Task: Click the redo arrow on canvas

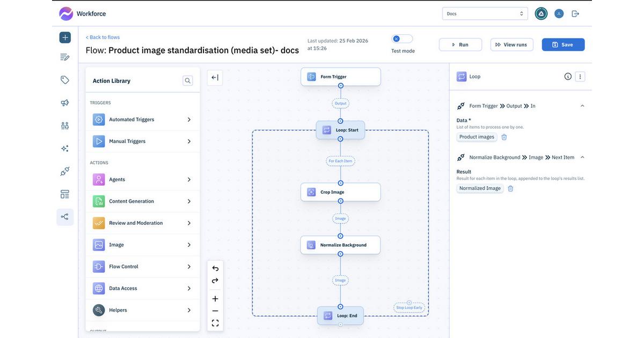Action: tap(215, 281)
